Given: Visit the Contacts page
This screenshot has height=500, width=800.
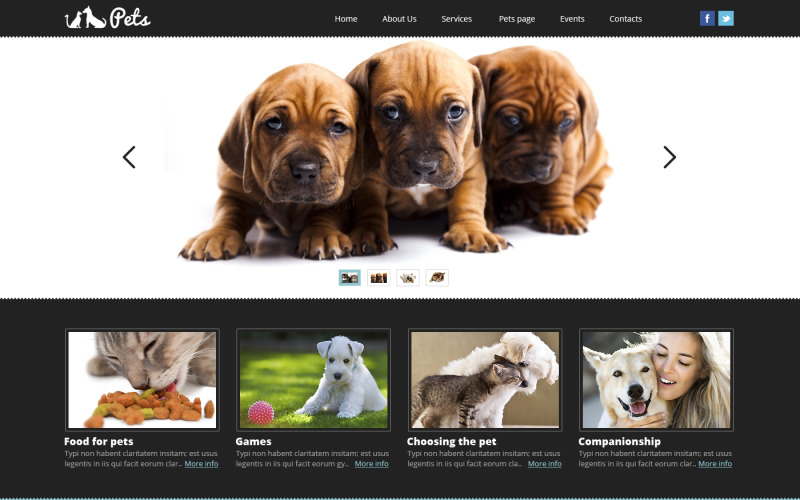Looking at the screenshot, I should click(626, 19).
